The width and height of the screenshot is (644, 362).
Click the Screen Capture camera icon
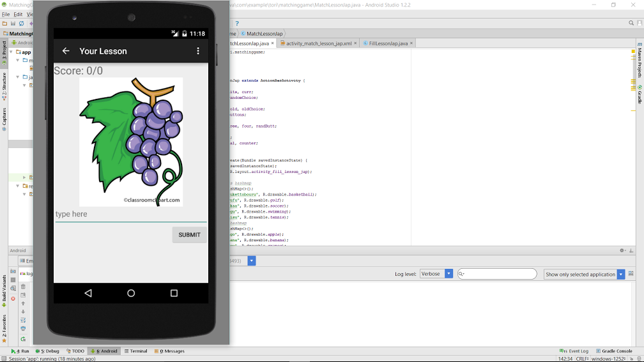[13, 271]
